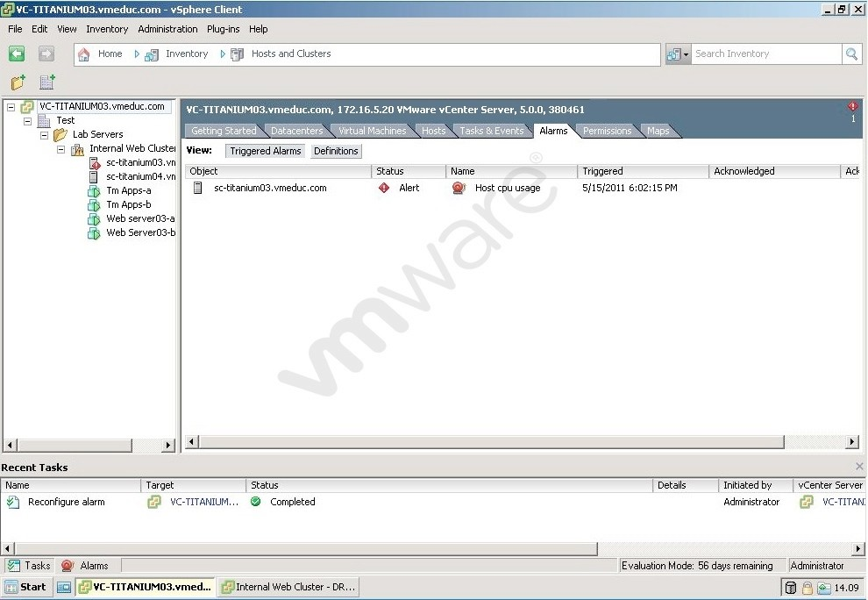Image resolution: width=868 pixels, height=600 pixels.
Task: Open the Plug-ins menu
Action: coord(223,29)
